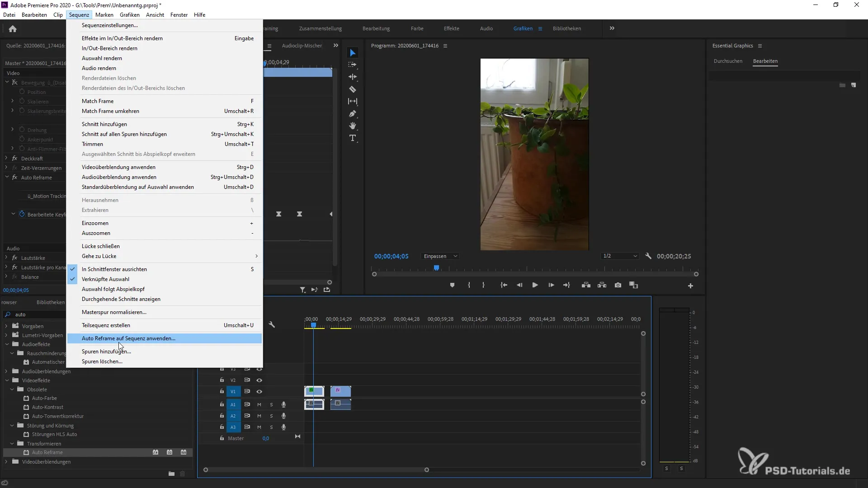Image resolution: width=868 pixels, height=488 pixels.
Task: Select the Selection (arrow) tool
Action: [353, 53]
